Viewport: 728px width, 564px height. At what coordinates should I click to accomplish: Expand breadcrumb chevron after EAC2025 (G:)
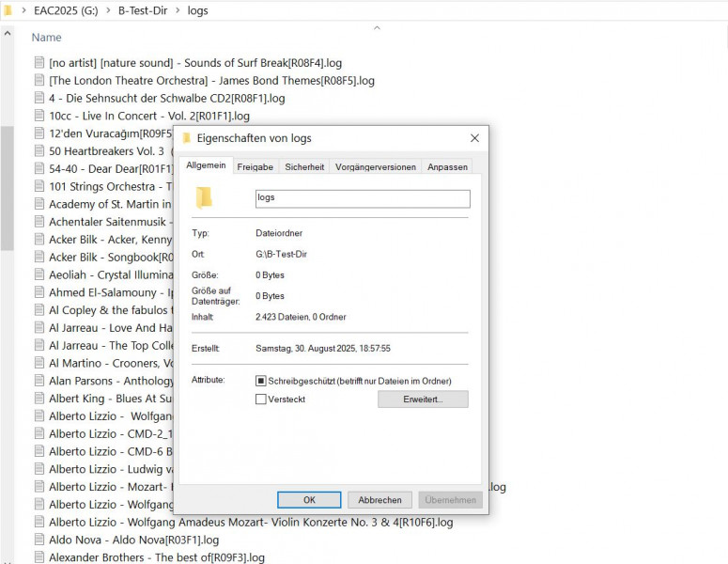coord(107,11)
